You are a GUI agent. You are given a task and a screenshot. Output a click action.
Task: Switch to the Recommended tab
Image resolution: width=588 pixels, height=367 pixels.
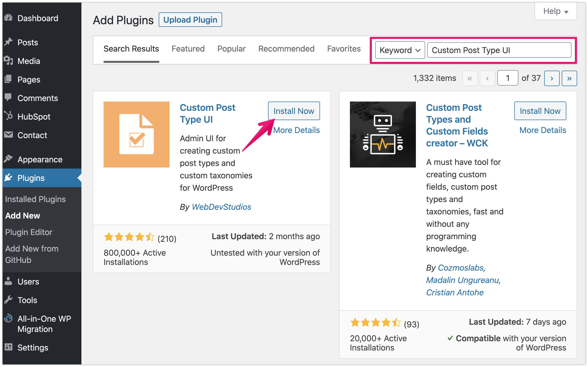tap(286, 49)
